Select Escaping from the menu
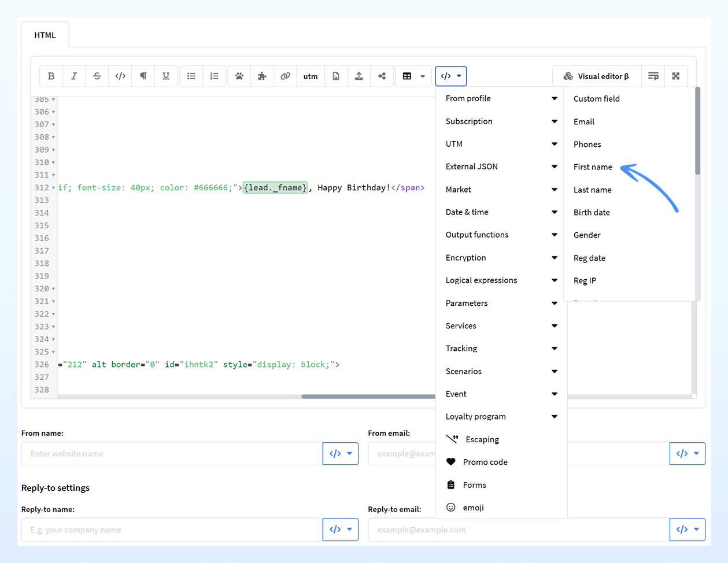Viewport: 728px width, 563px height. tap(501, 439)
